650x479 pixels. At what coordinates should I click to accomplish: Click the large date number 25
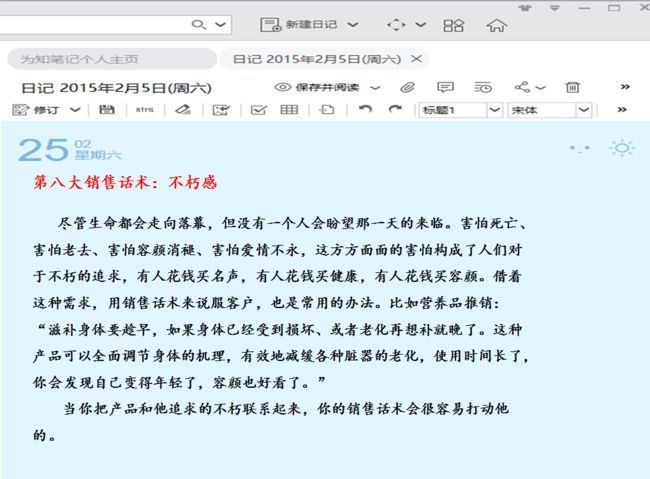coord(44,150)
